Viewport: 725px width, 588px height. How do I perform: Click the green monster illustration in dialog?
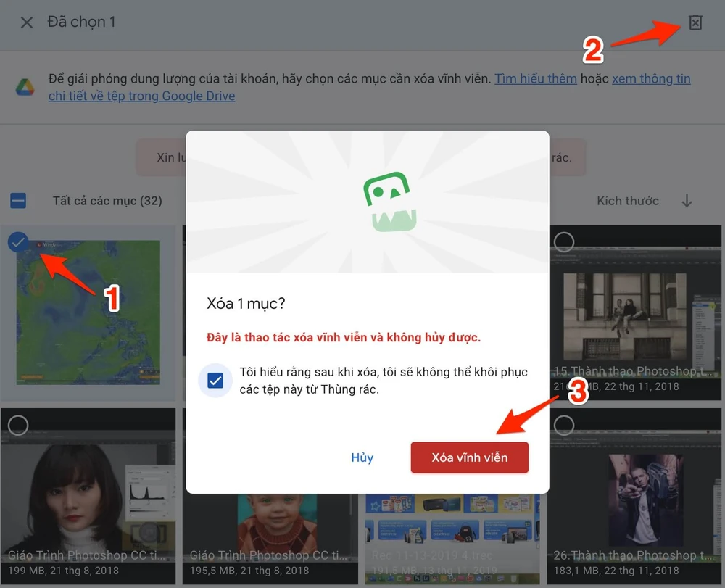389,202
